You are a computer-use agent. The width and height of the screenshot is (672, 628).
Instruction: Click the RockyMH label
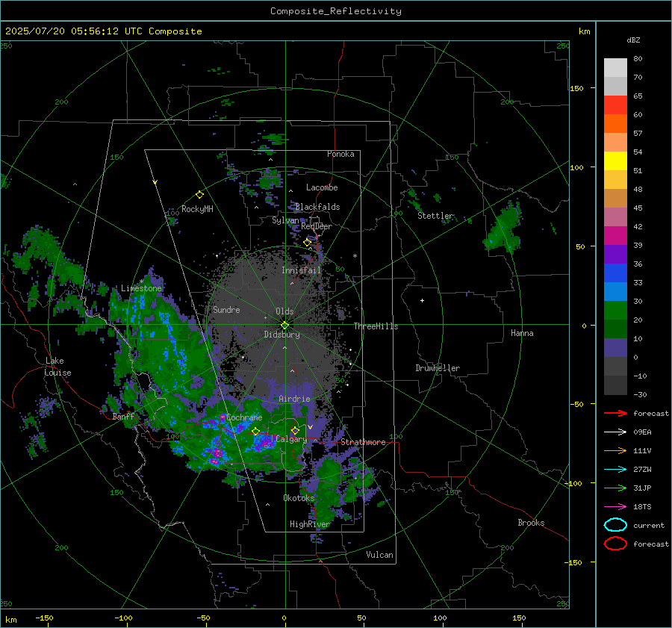point(197,209)
